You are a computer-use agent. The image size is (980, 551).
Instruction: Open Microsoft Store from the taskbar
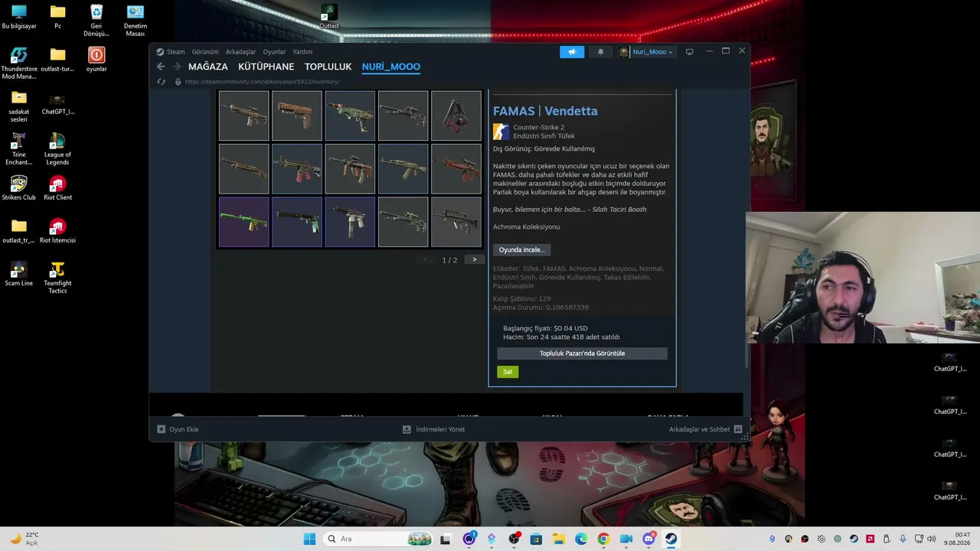click(536, 539)
